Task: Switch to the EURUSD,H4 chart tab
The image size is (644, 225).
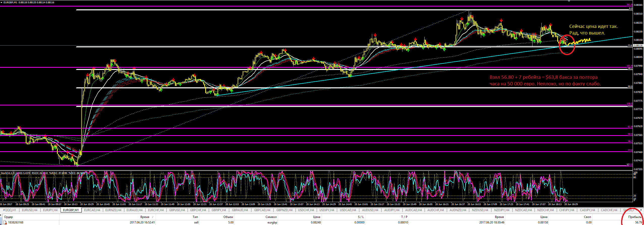Action: pyautogui.click(x=30, y=210)
